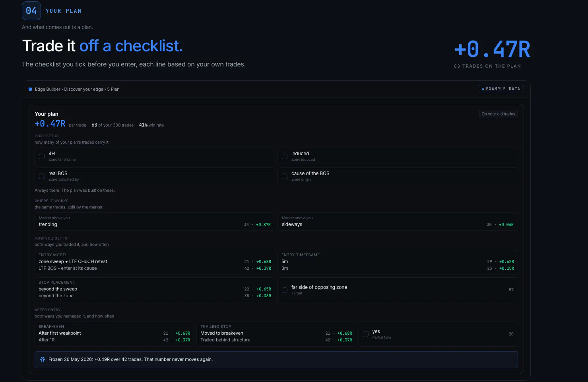Viewport: 588px width, 382px height.
Task: Click the EXAMPLE DATA badge
Action: coord(501,89)
